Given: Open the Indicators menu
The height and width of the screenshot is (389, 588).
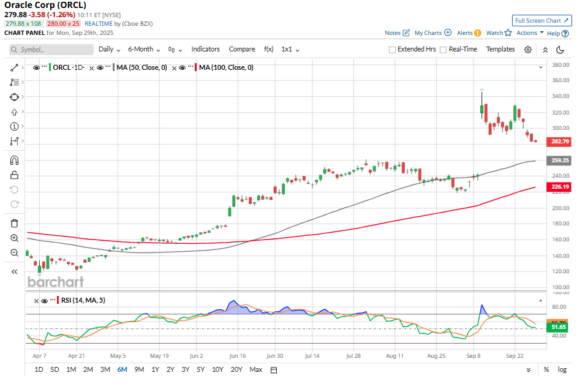Looking at the screenshot, I should tap(205, 50).
